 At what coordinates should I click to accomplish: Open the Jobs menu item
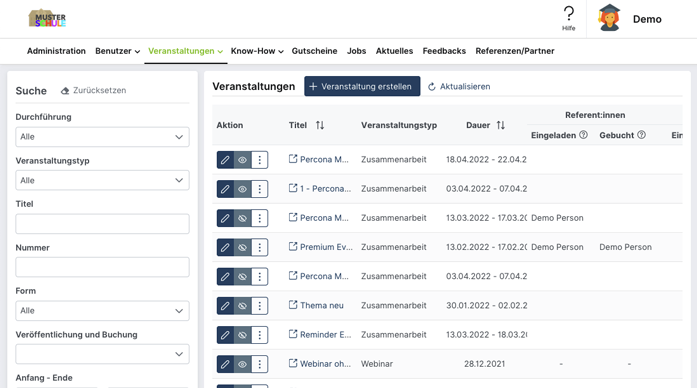357,51
